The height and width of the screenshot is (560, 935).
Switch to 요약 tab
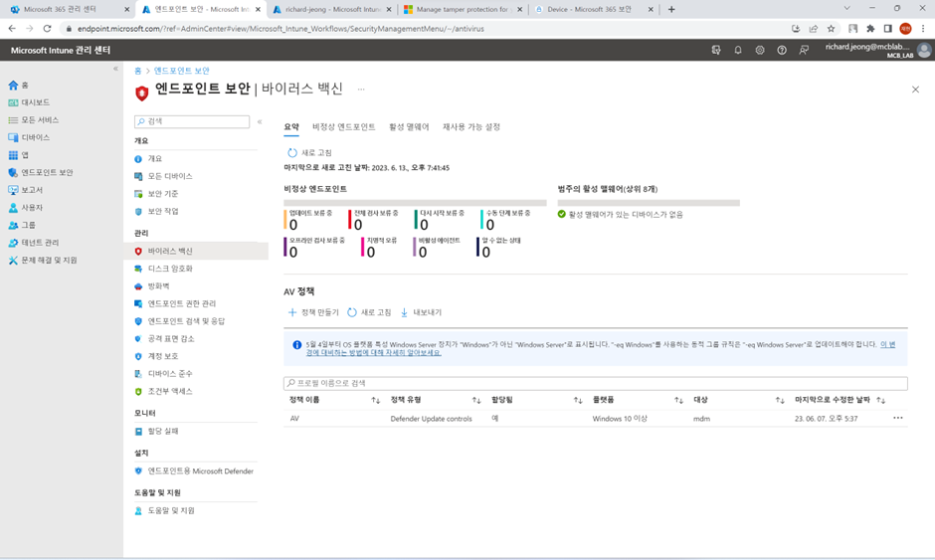[x=291, y=127]
